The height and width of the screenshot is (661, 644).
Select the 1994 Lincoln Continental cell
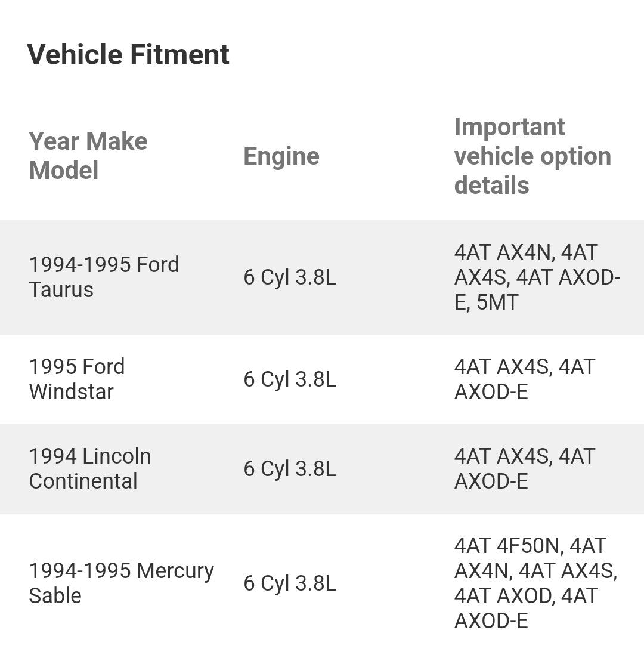[90, 468]
